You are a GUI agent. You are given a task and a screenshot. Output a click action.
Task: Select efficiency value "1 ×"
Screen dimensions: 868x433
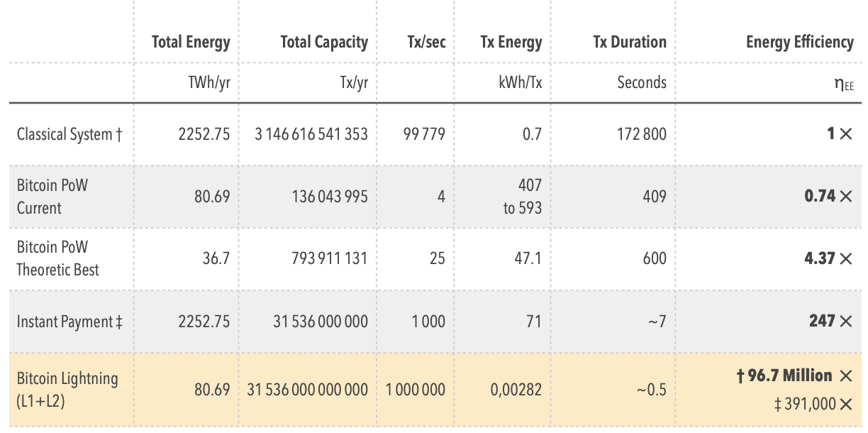click(x=840, y=133)
